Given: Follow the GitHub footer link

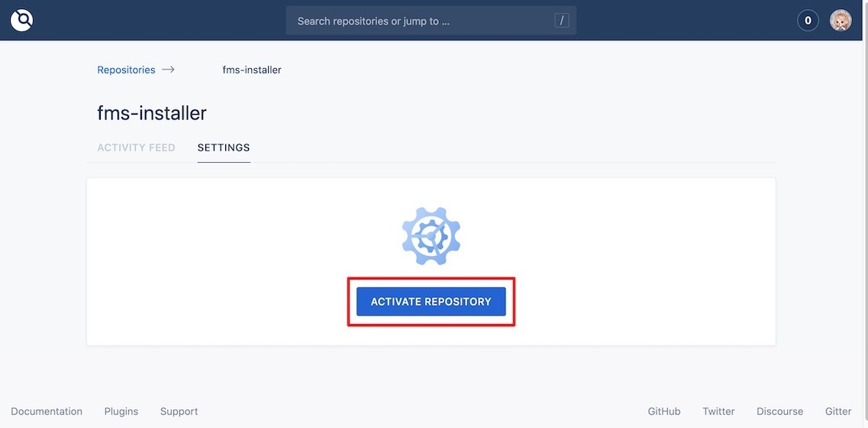Looking at the screenshot, I should click(664, 411).
